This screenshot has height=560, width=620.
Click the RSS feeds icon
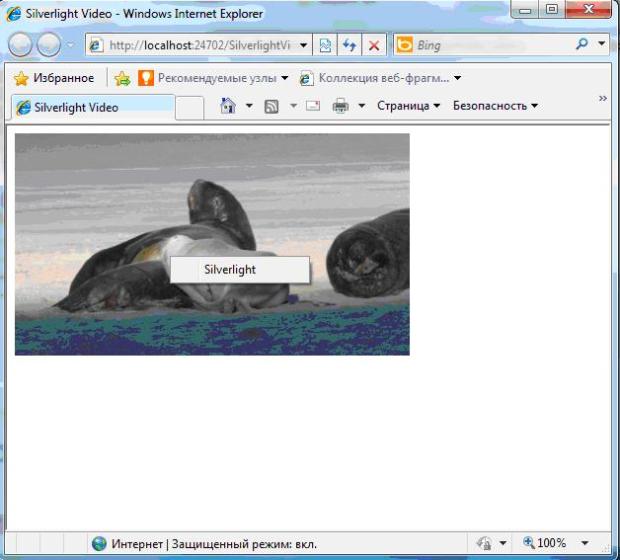(271, 106)
